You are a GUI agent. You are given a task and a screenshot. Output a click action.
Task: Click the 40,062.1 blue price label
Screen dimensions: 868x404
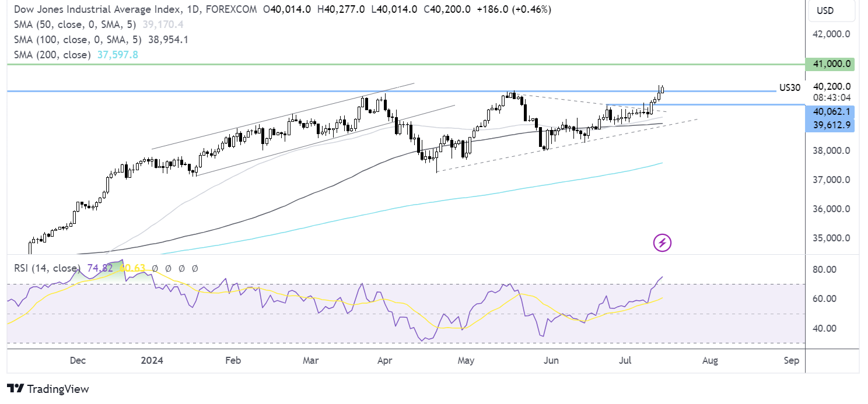829,111
